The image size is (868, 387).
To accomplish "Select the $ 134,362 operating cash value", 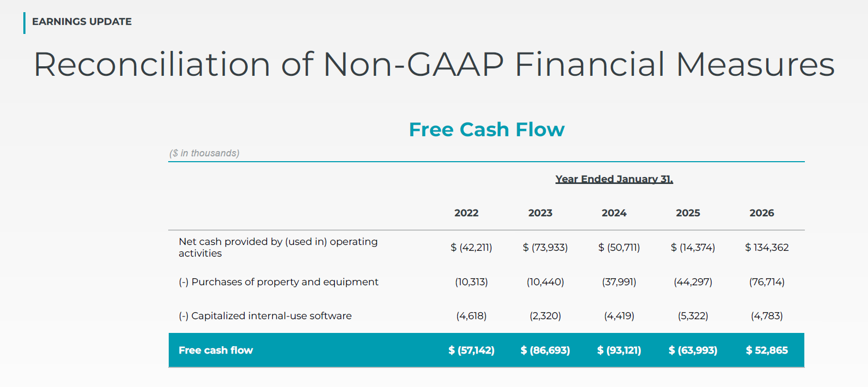I will [x=767, y=248].
